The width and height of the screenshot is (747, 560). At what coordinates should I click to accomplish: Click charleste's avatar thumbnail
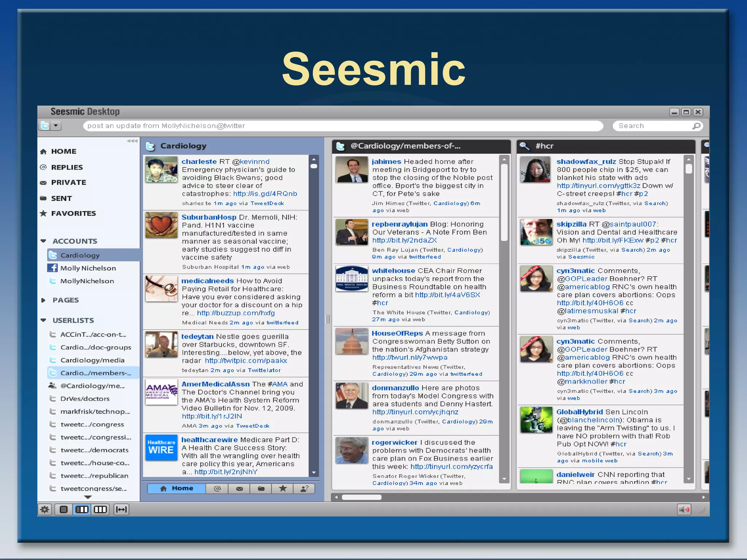(x=161, y=170)
